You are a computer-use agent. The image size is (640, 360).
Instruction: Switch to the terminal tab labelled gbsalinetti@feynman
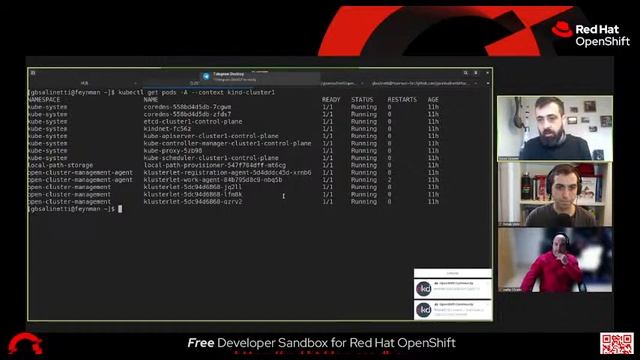pyautogui.click(x=420, y=83)
